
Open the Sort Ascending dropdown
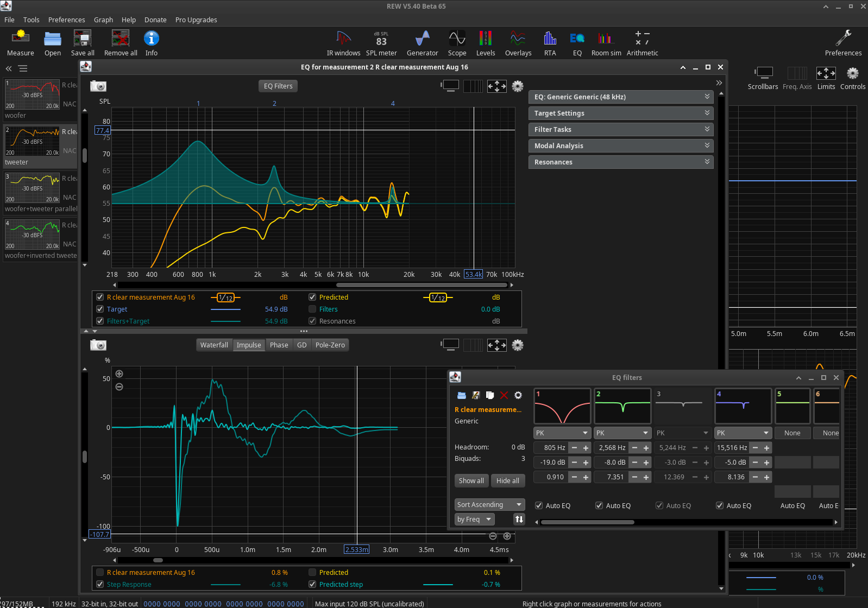point(489,504)
